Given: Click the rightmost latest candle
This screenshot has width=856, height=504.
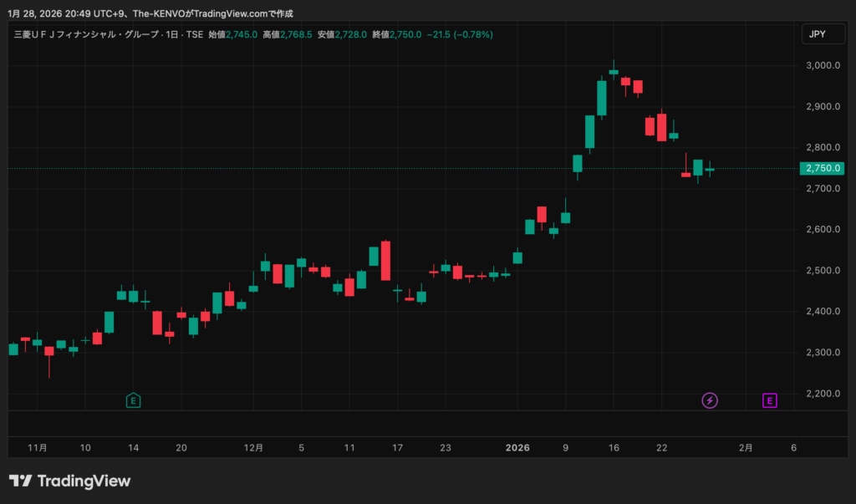Looking at the screenshot, I should pos(710,169).
